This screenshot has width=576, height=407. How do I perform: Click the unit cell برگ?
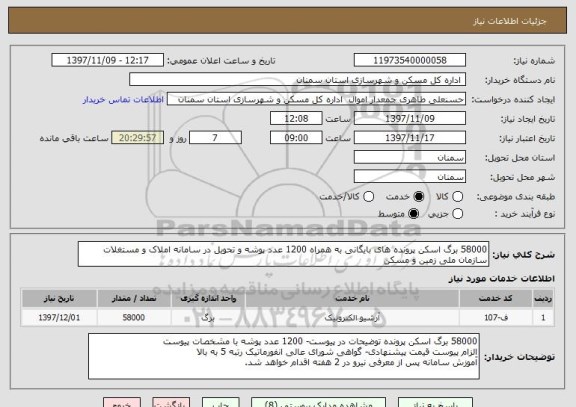pos(208,317)
